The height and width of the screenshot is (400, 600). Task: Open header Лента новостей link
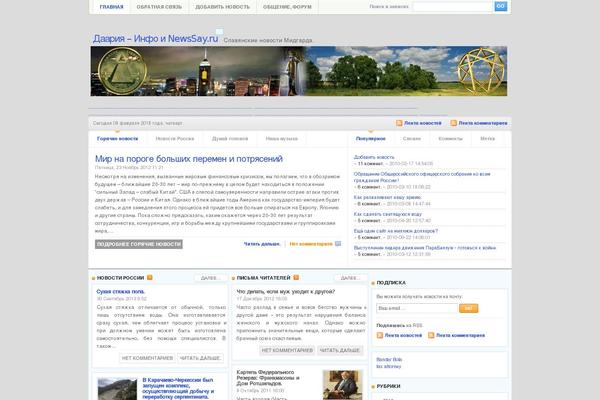[422, 123]
